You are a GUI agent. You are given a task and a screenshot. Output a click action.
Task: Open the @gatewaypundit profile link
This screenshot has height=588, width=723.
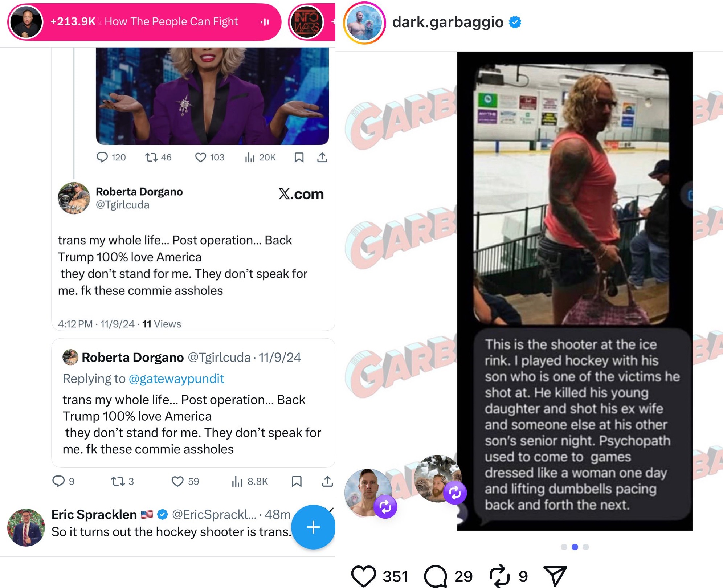[176, 379]
